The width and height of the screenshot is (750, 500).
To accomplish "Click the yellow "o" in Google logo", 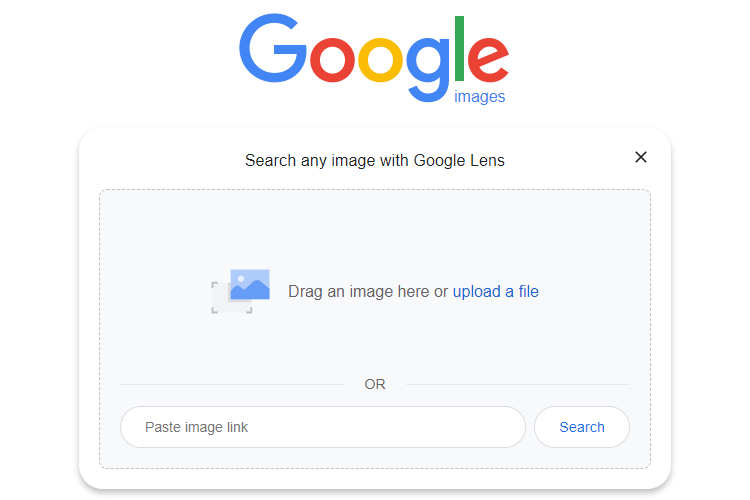I will coord(381,59).
